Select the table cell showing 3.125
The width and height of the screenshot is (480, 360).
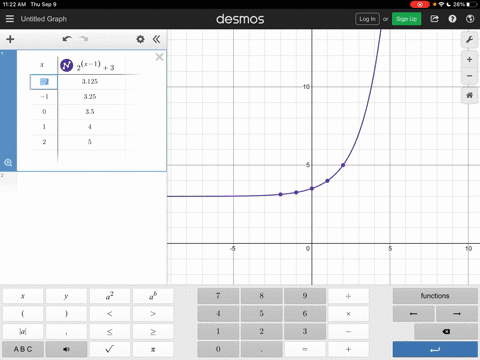pyautogui.click(x=90, y=82)
